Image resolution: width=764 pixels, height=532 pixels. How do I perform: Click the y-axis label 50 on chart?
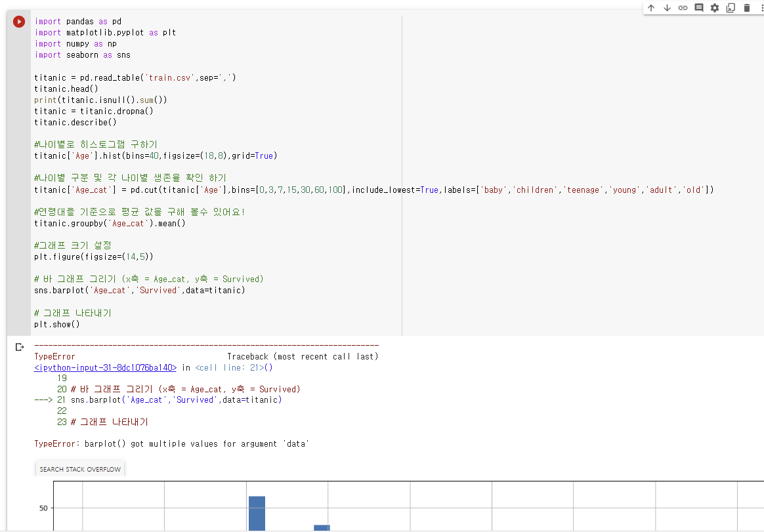pyautogui.click(x=43, y=508)
